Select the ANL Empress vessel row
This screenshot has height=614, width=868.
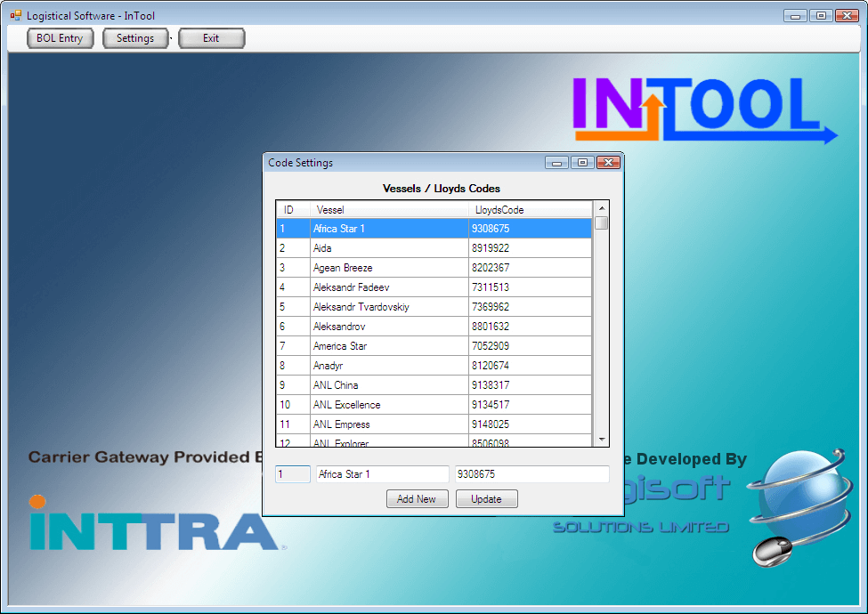pyautogui.click(x=434, y=424)
